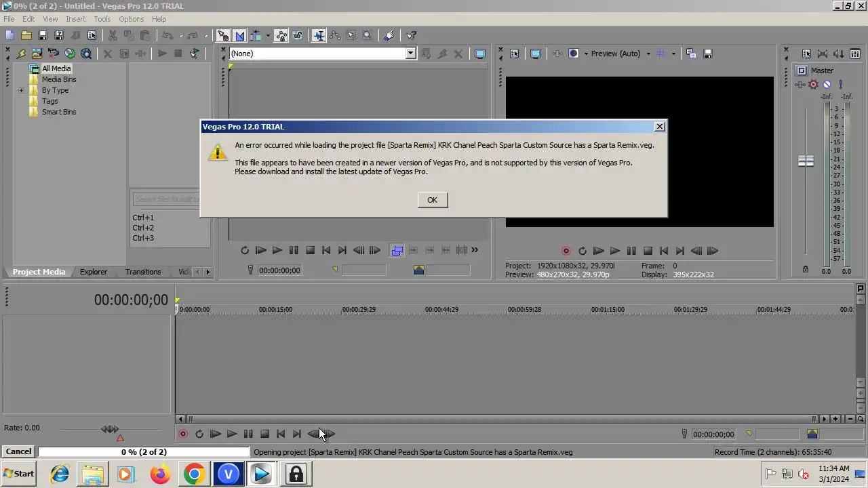Switch to Explorer tab
Viewport: 868px width, 488px height.
[x=94, y=272]
